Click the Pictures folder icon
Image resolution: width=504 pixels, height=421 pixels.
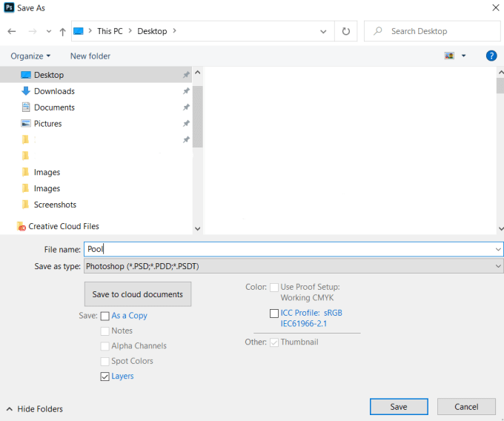[x=26, y=123]
